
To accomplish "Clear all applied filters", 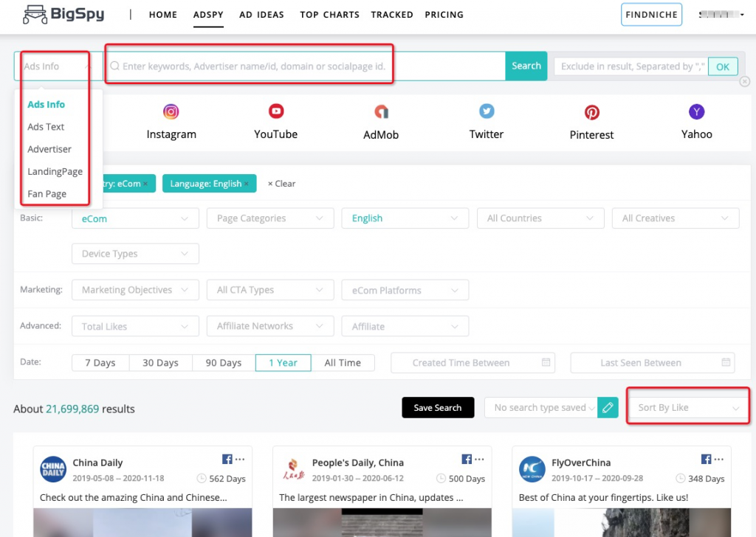I will coord(281,184).
